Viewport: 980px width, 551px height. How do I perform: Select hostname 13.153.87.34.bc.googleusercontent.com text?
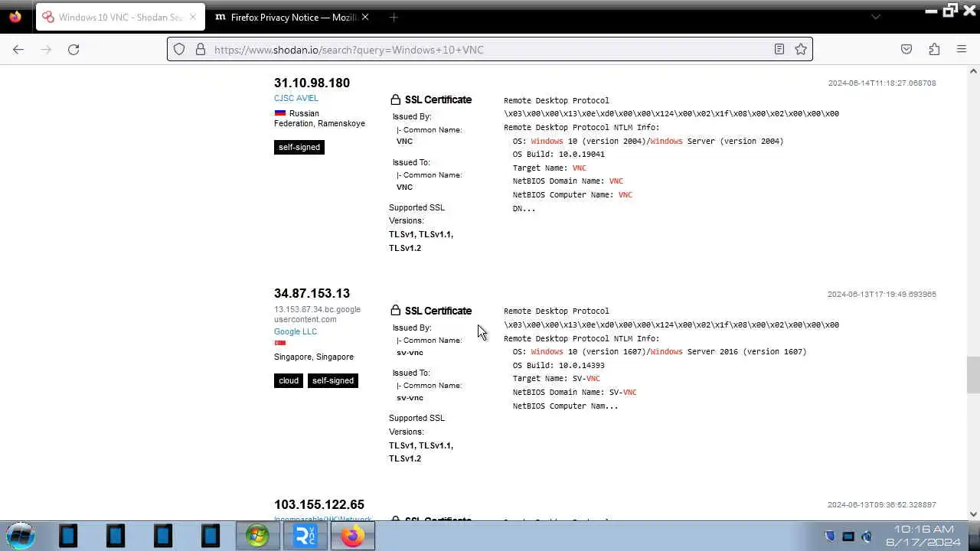tap(317, 315)
